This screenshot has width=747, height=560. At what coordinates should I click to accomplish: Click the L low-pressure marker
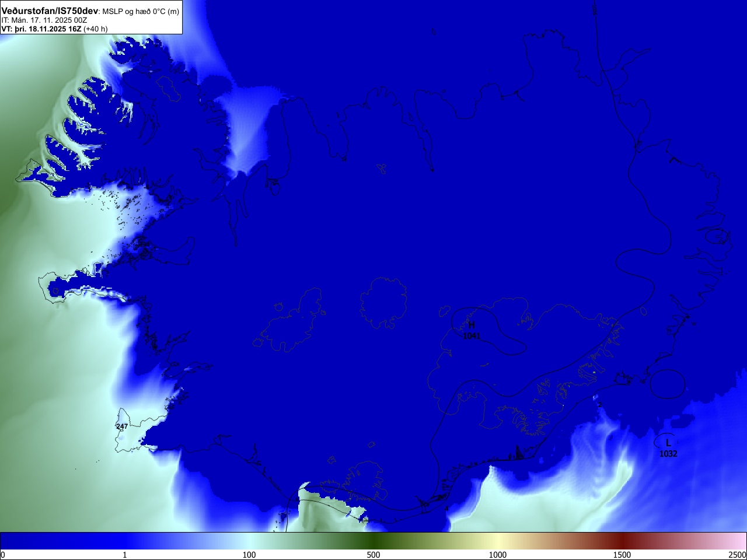click(668, 443)
